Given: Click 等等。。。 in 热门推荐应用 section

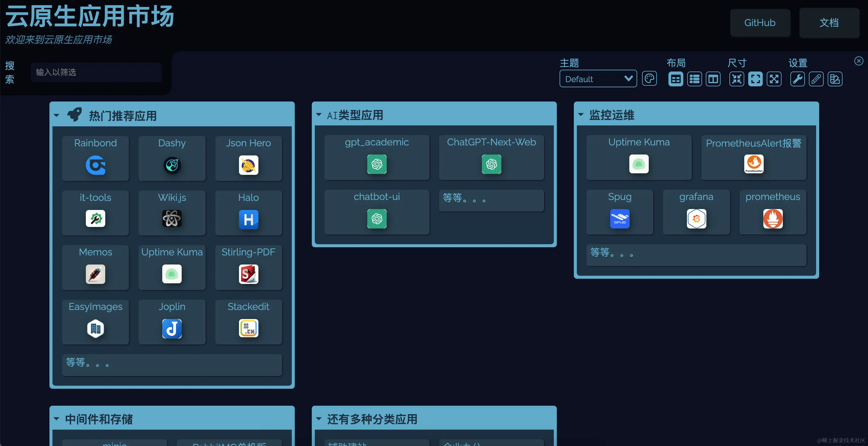Looking at the screenshot, I should click(x=172, y=365).
